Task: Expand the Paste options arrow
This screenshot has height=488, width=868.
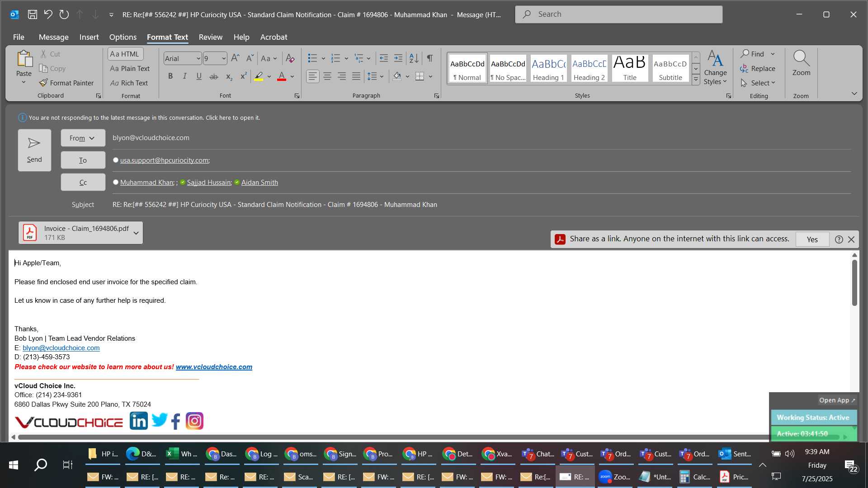Action: click(24, 83)
